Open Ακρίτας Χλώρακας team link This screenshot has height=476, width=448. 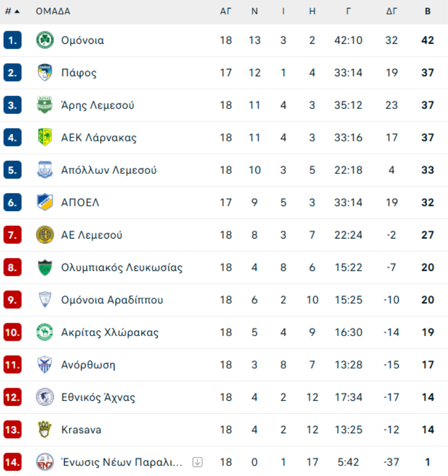(110, 333)
